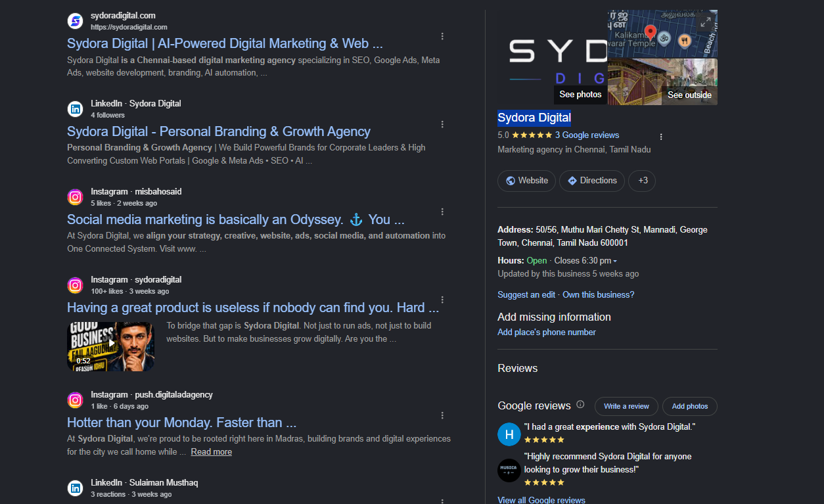Expand the map with the fullscreen icon
The image size is (824, 504).
(x=705, y=22)
